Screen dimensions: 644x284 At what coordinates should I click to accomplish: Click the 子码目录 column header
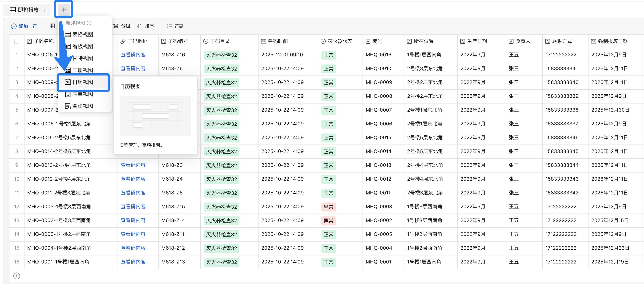(220, 41)
